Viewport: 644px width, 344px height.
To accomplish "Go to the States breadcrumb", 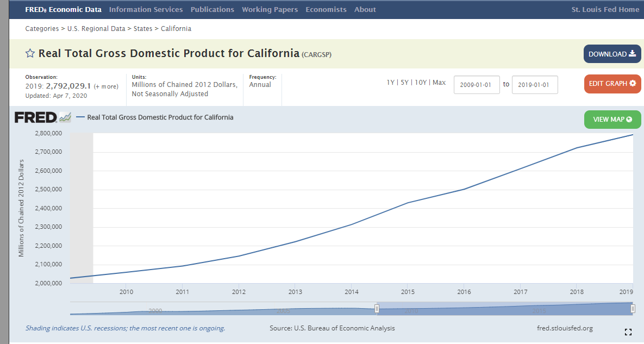I will [143, 29].
